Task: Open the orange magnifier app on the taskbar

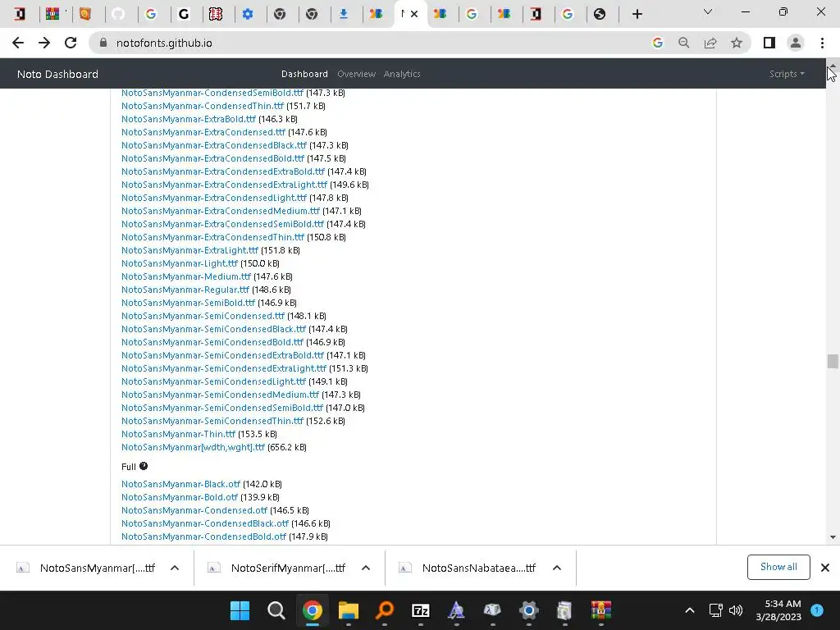Action: coord(384,610)
